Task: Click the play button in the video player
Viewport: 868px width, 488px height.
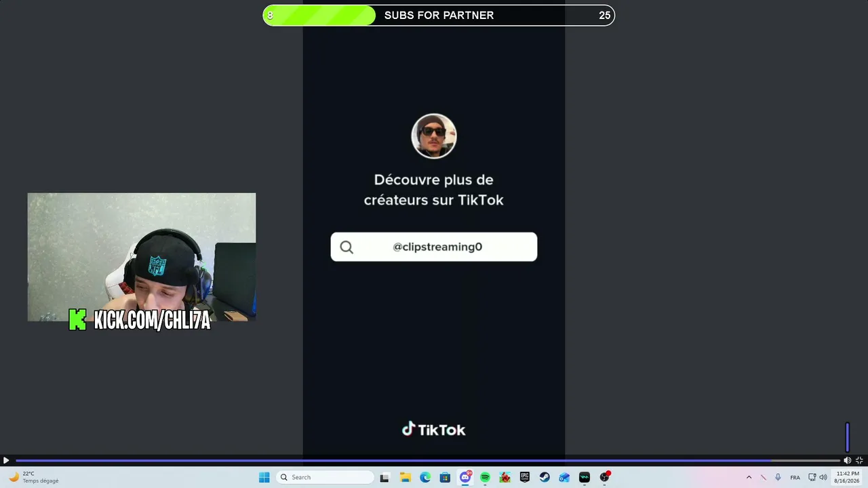Action: click(6, 460)
